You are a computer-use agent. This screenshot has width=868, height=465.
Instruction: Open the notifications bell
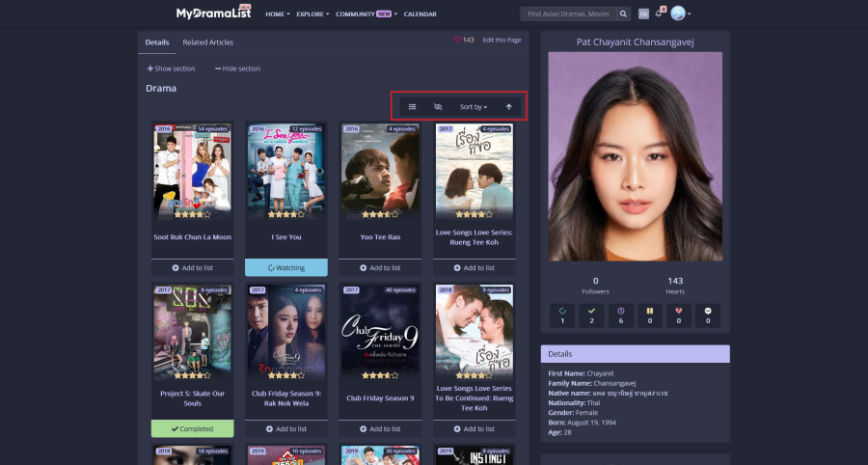(659, 14)
